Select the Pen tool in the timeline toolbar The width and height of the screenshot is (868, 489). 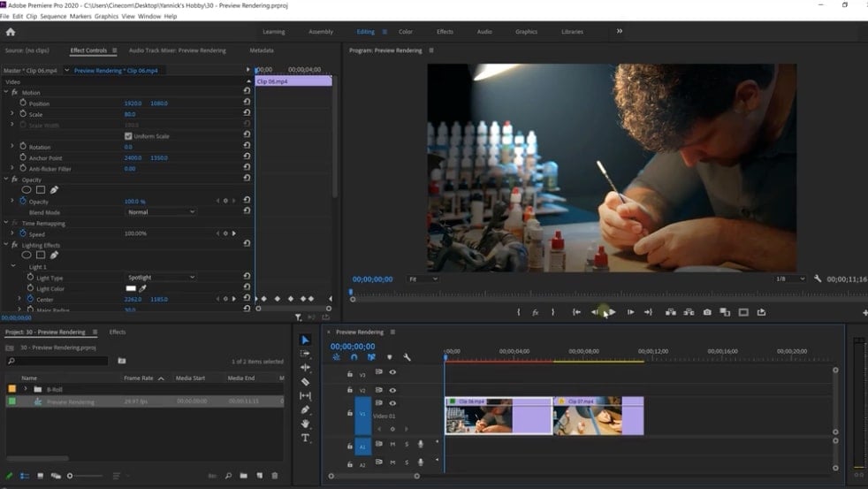[305, 409]
